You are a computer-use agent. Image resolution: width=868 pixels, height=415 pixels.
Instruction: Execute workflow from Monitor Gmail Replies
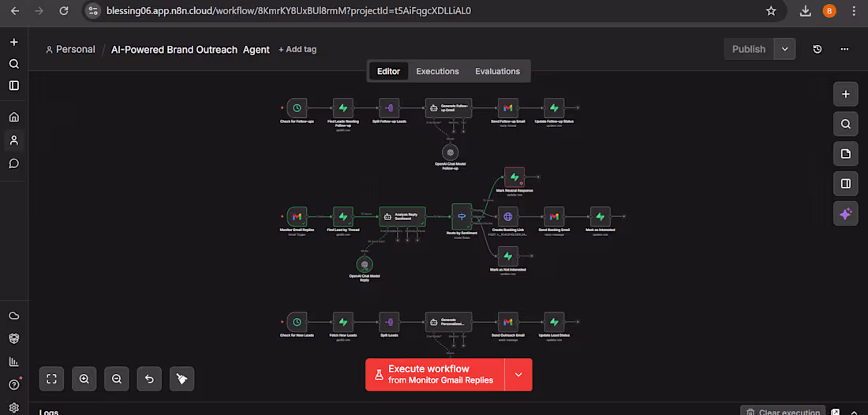(x=435, y=375)
